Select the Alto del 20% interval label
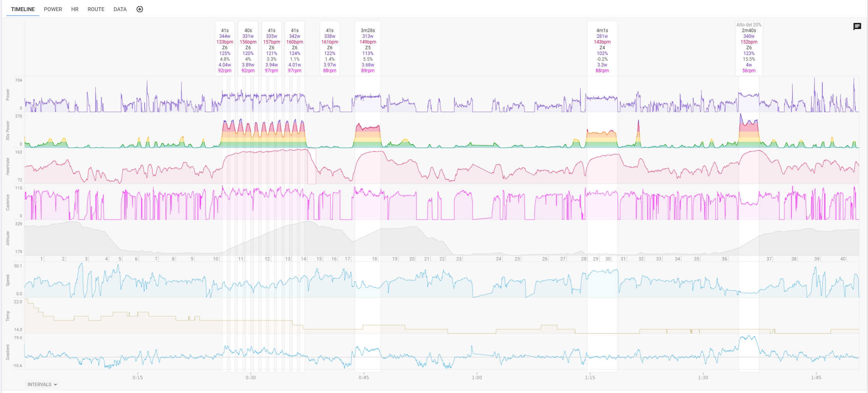Image resolution: width=868 pixels, height=393 pixels. pyautogui.click(x=749, y=25)
